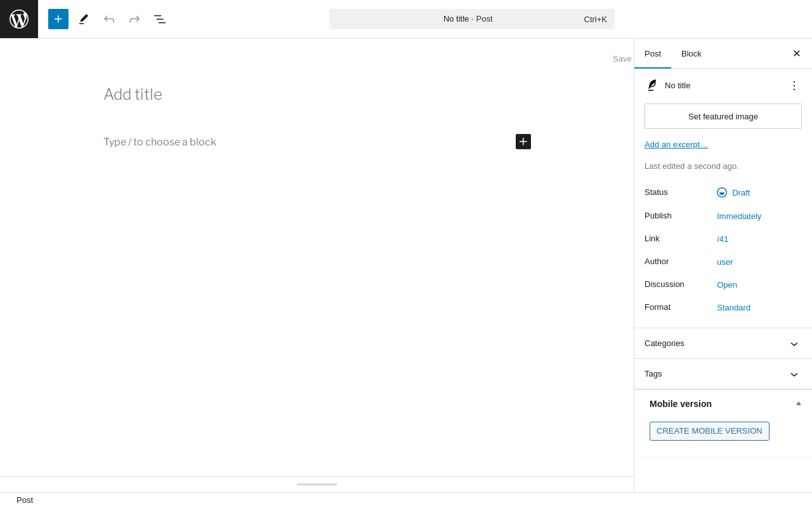Open the post actions three-dot menu
The image size is (812, 508).
coord(794,85)
